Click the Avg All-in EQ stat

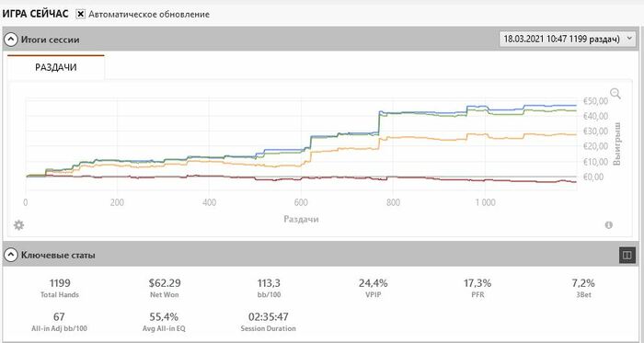165,322
